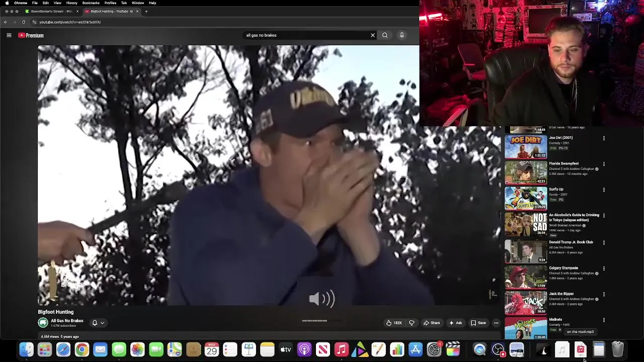Open options menu for Jack the Bipper
Image resolution: width=644 pixels, height=362 pixels.
(x=604, y=294)
